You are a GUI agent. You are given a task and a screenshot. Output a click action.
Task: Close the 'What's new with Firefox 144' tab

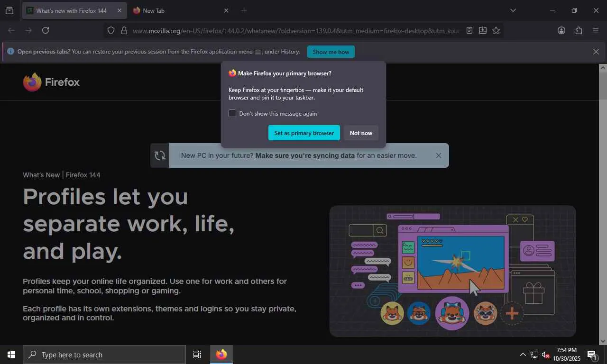coord(120,10)
